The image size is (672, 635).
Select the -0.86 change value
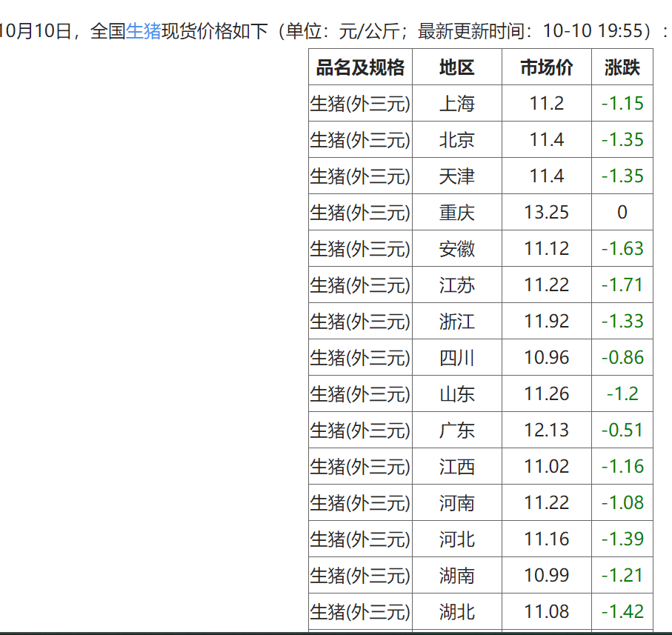tap(622, 358)
